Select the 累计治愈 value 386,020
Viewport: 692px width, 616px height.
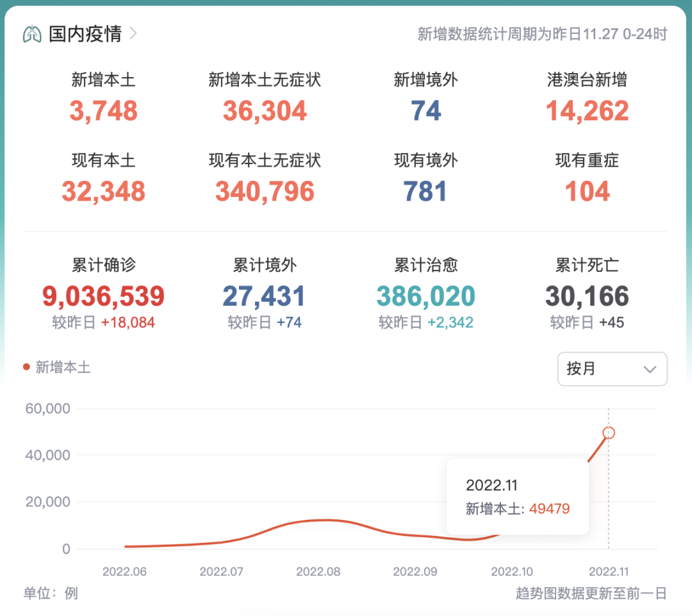425,296
